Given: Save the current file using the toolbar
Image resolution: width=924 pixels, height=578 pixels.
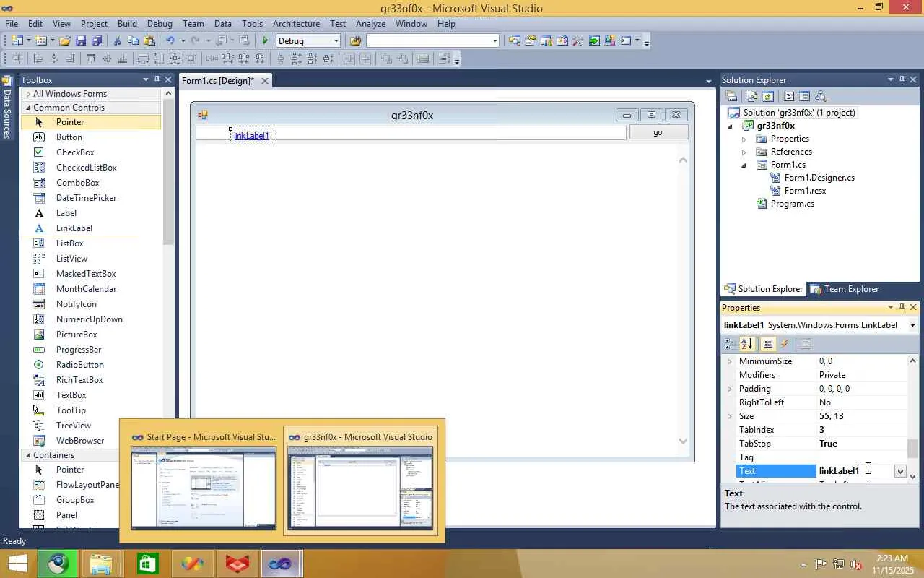Looking at the screenshot, I should tap(81, 41).
